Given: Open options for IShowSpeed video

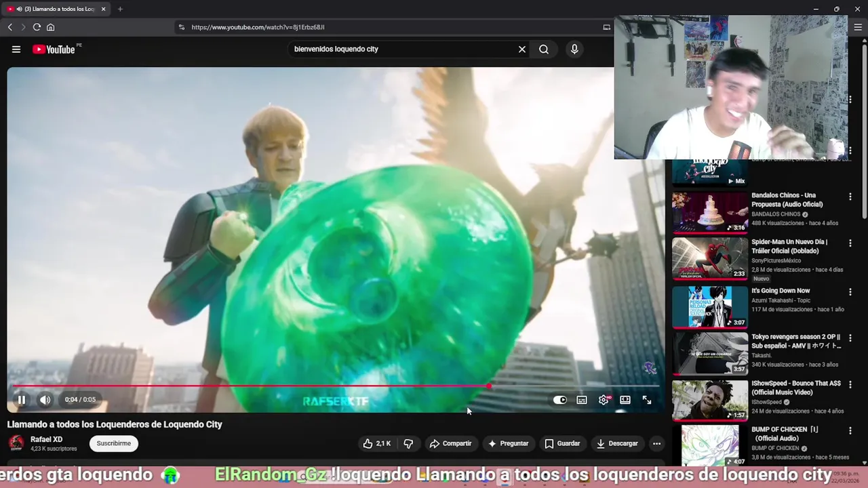Looking at the screenshot, I should (850, 384).
